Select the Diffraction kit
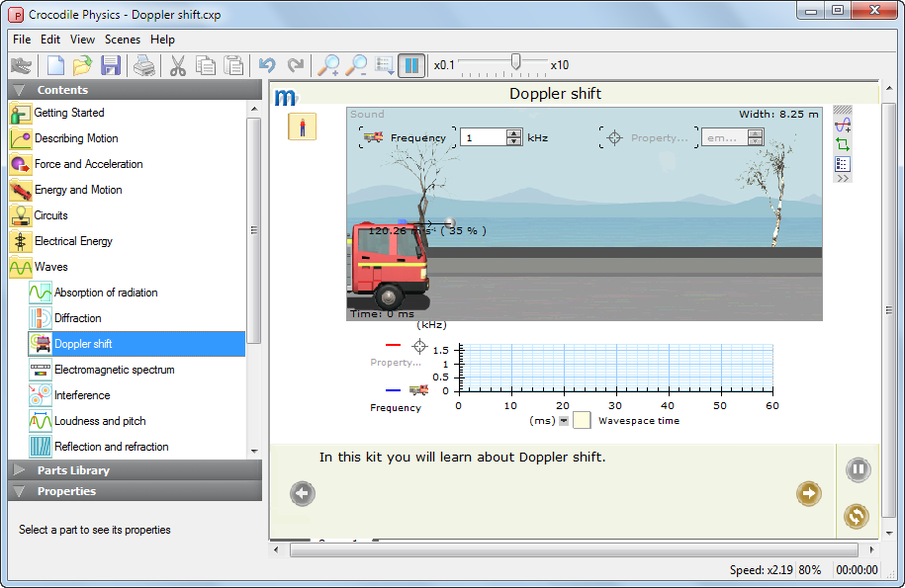905x588 pixels. 77,318
